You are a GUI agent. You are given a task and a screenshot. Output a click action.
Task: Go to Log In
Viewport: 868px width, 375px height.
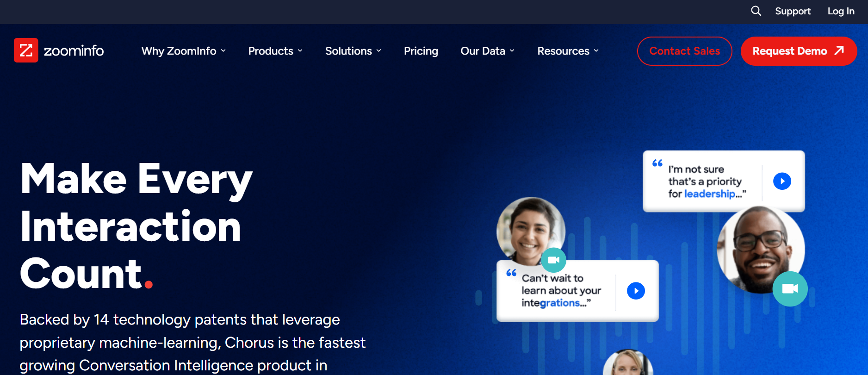point(841,11)
